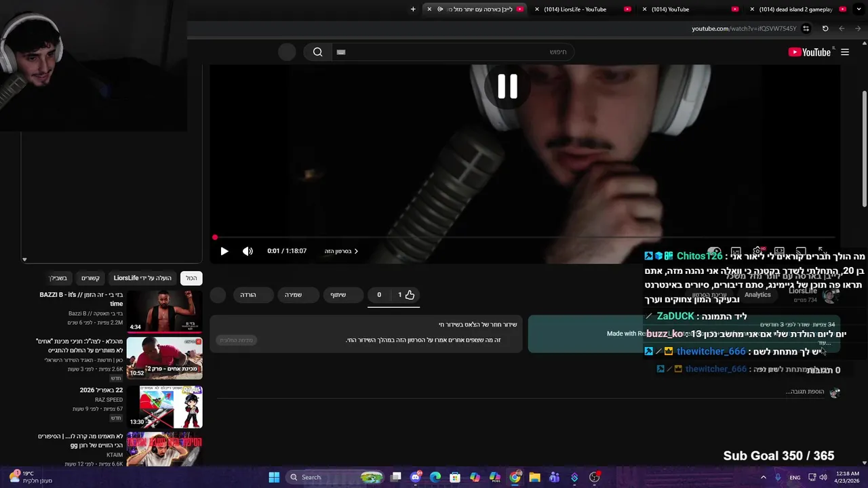Open the ENG language indicator
Image resolution: width=868 pixels, height=488 pixels.
(795, 477)
